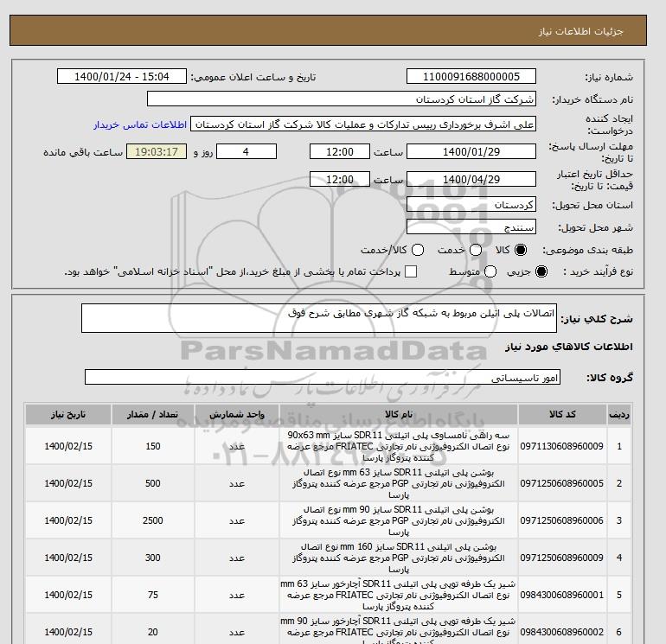666x644 pixels.
Task: Click the price validity date 1400/04/29
Action: (471, 179)
